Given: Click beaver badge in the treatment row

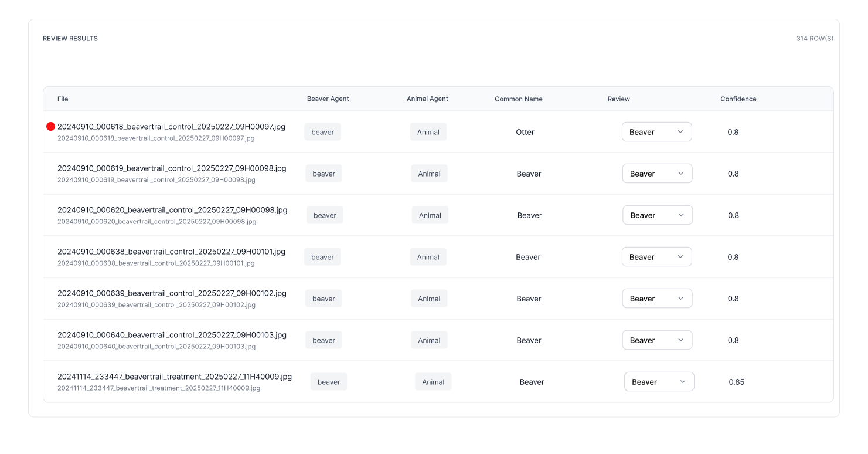Looking at the screenshot, I should pyautogui.click(x=329, y=382).
